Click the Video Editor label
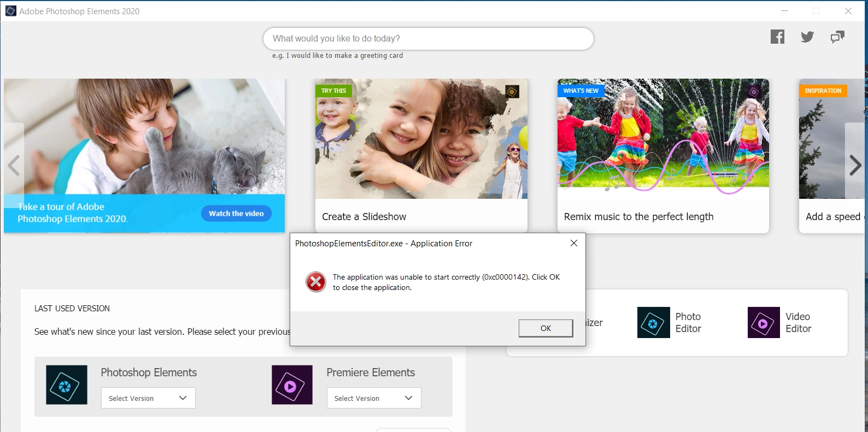This screenshot has height=432, width=868. pos(798,323)
